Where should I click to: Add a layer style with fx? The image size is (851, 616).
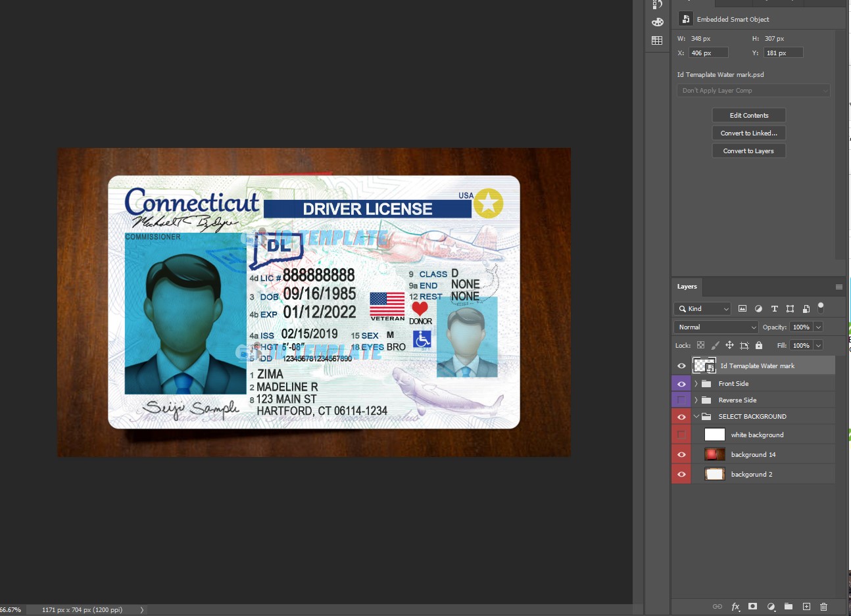point(735,607)
